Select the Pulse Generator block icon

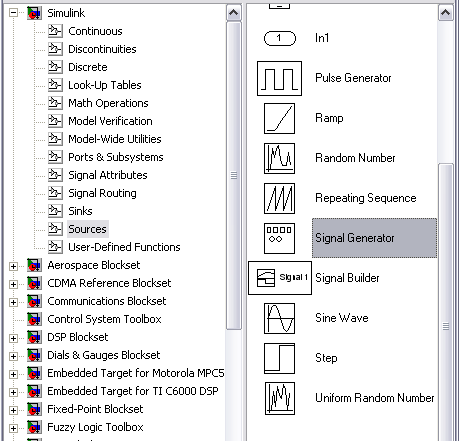279,78
